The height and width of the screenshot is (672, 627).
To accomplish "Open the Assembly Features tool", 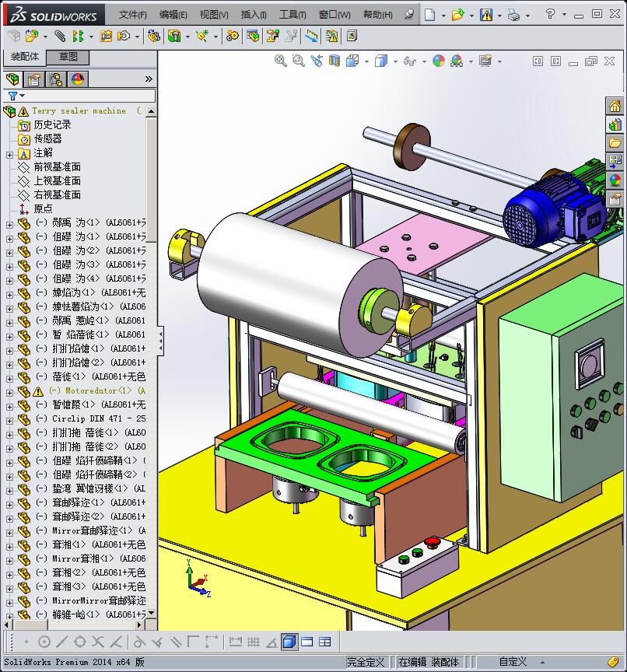I will coord(174,36).
